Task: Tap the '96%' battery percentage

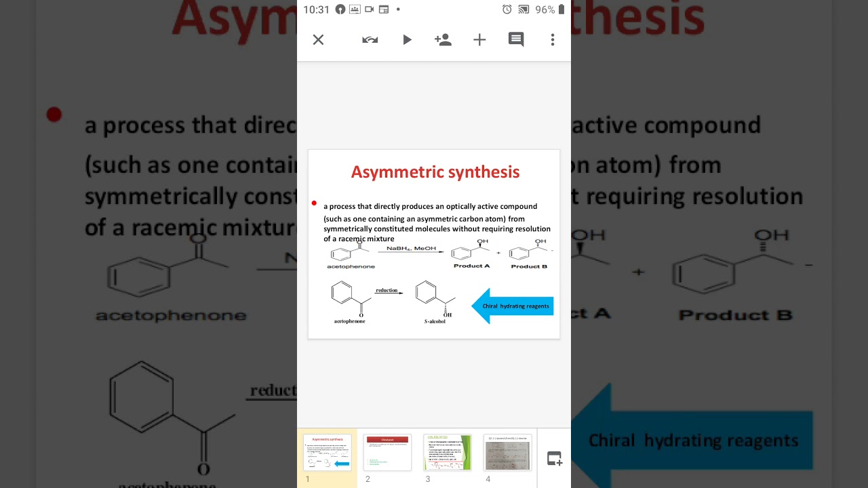Action: [x=545, y=9]
